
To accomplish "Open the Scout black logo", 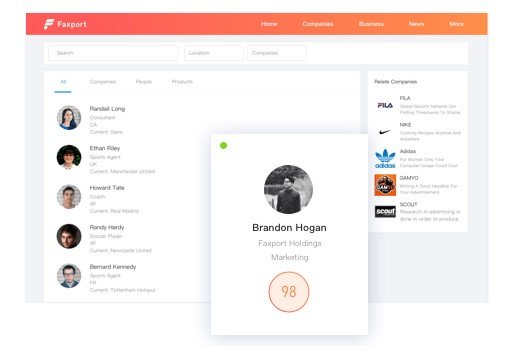I will pos(385,211).
